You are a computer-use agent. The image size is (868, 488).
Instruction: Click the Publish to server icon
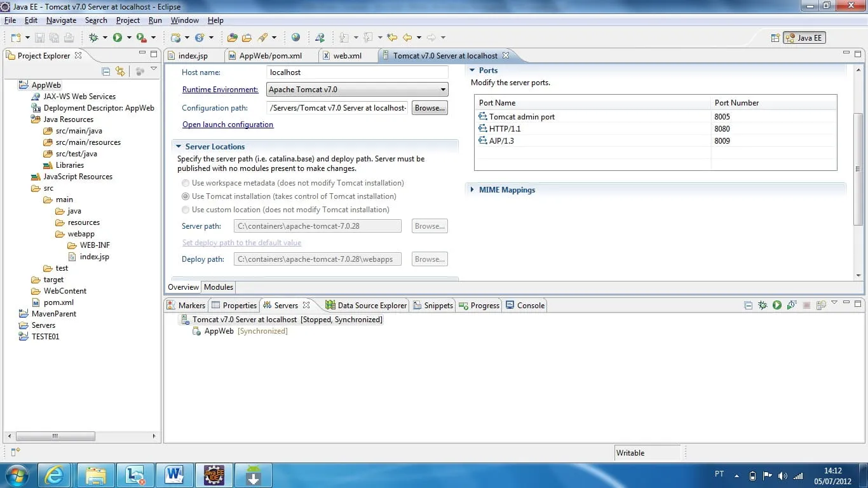click(x=820, y=305)
